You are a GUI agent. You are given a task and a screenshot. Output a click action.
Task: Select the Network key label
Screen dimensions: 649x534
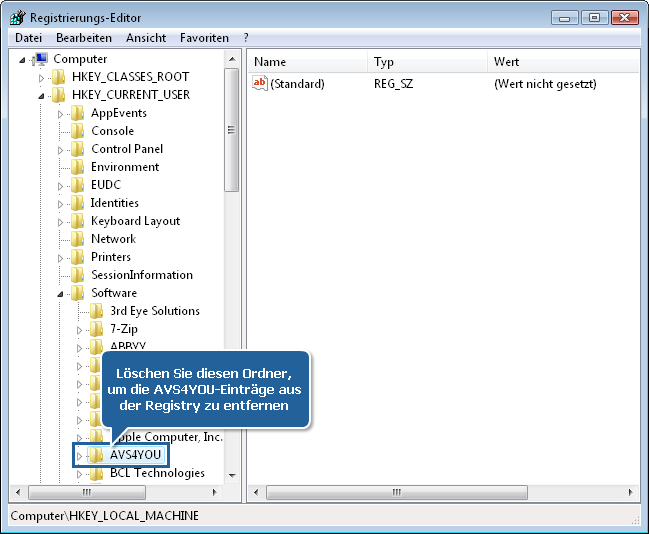pos(113,239)
